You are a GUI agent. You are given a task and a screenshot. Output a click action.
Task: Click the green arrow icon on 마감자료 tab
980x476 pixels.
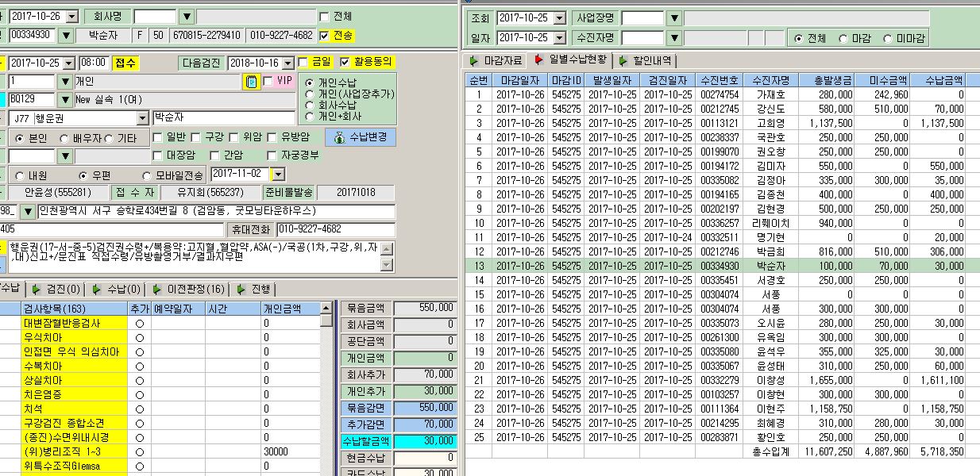[475, 60]
